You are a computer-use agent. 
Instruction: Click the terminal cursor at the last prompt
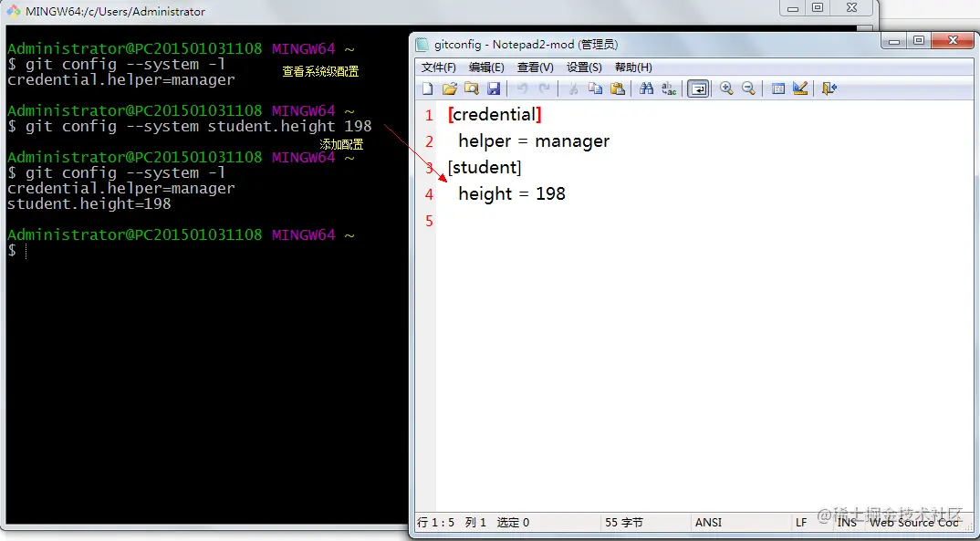click(26, 251)
